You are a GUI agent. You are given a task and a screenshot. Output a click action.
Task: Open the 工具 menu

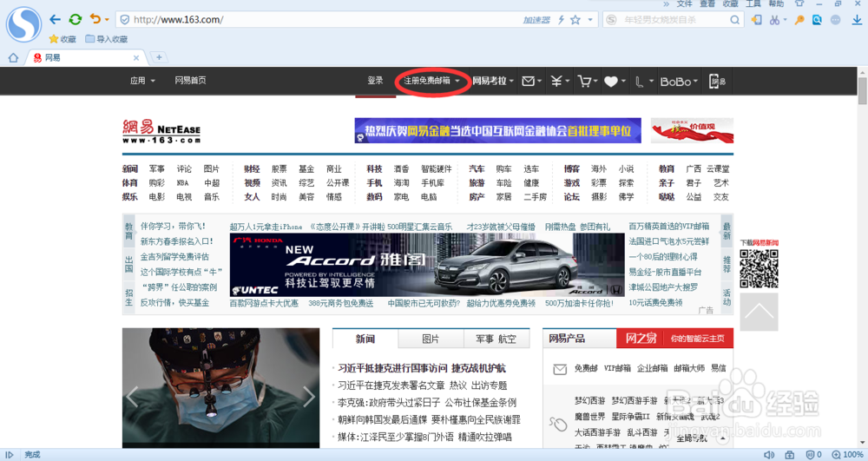pyautogui.click(x=753, y=3)
